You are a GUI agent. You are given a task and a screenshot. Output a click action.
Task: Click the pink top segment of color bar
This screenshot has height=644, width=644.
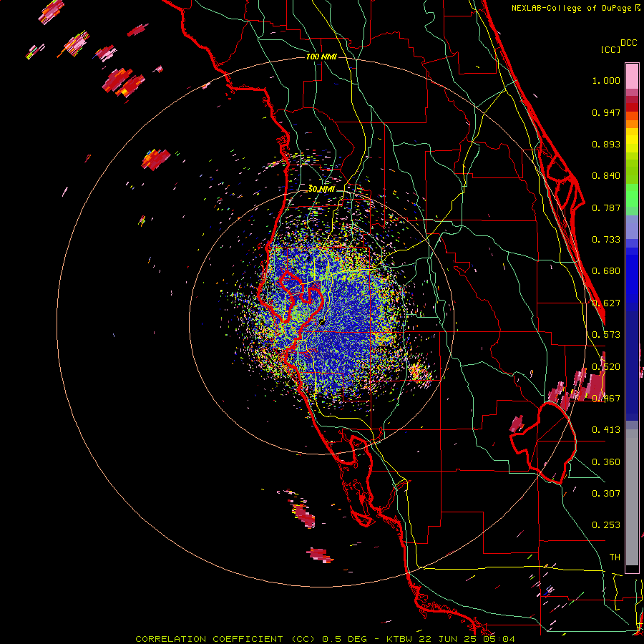(x=632, y=77)
